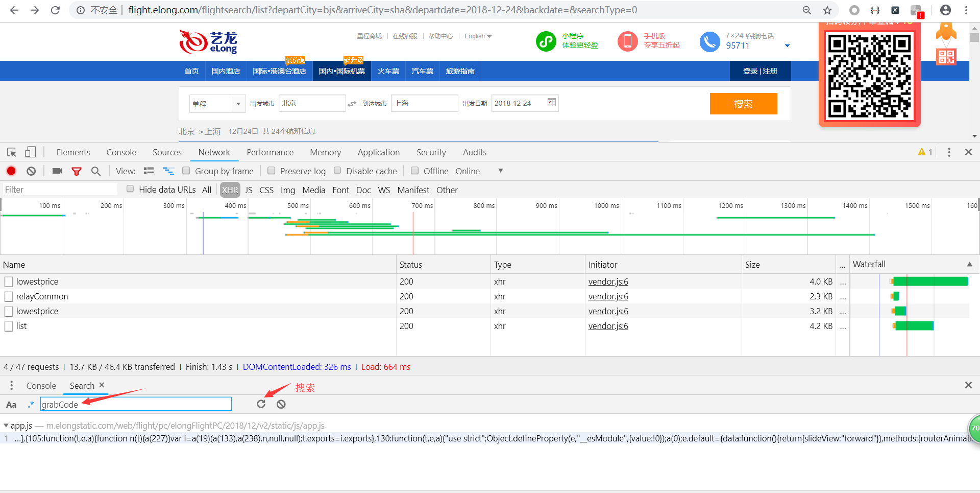Switch to the Elements tab
Image resolution: width=980 pixels, height=493 pixels.
73,152
